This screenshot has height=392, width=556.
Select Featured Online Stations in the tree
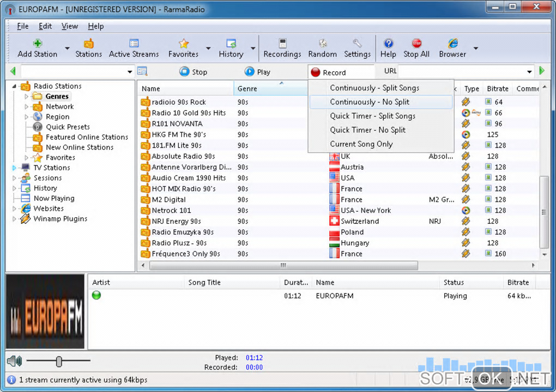pos(87,137)
